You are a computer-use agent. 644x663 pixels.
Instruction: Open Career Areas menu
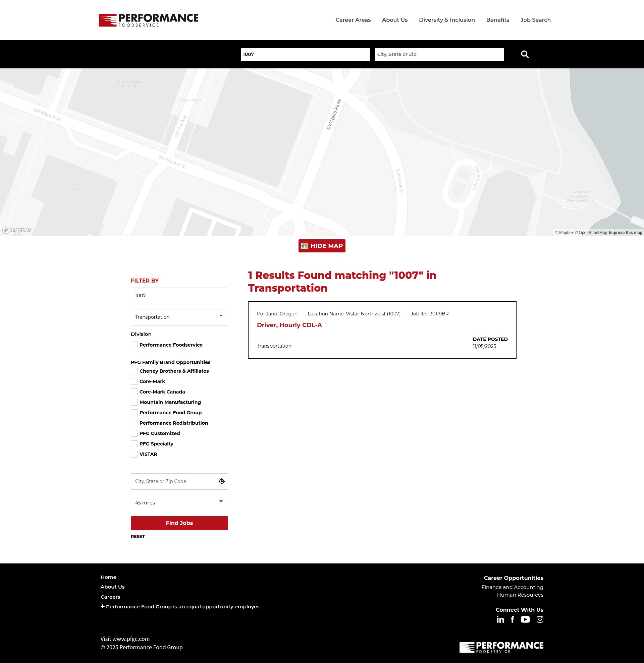point(353,20)
